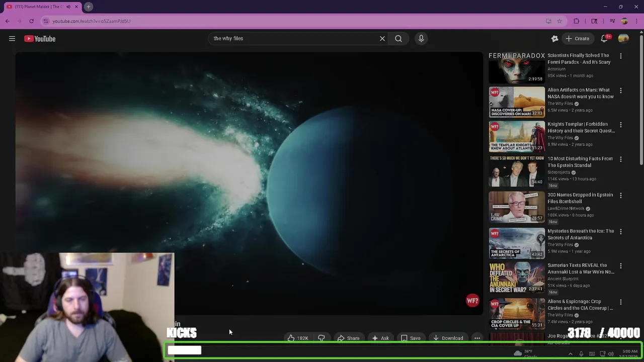Open 'Sumerian Texts REVEAL the Anunnaki' title

point(581,268)
